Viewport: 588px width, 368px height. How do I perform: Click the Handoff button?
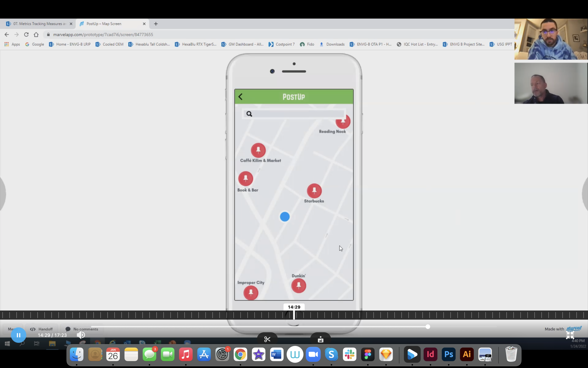click(x=42, y=329)
